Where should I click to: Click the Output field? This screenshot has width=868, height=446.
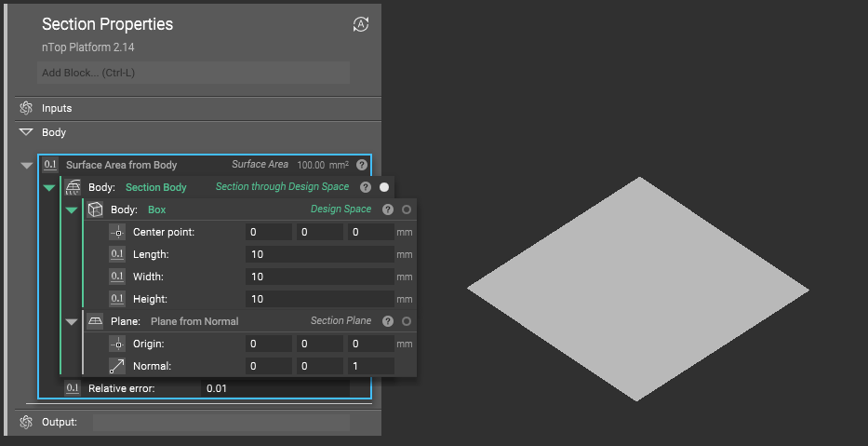(221, 422)
